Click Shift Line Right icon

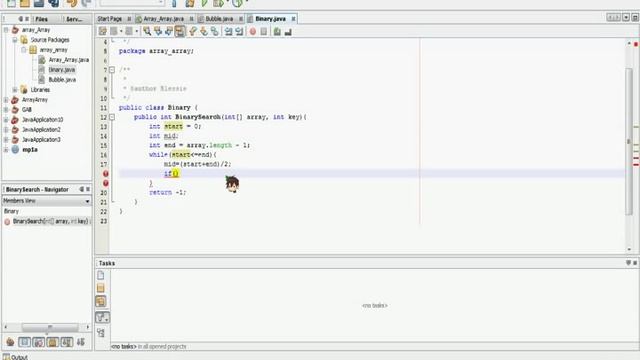click(x=239, y=31)
